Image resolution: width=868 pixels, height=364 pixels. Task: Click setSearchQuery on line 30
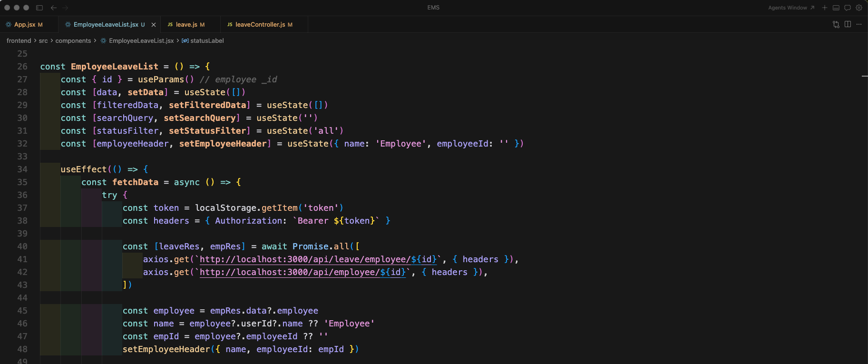tap(200, 118)
